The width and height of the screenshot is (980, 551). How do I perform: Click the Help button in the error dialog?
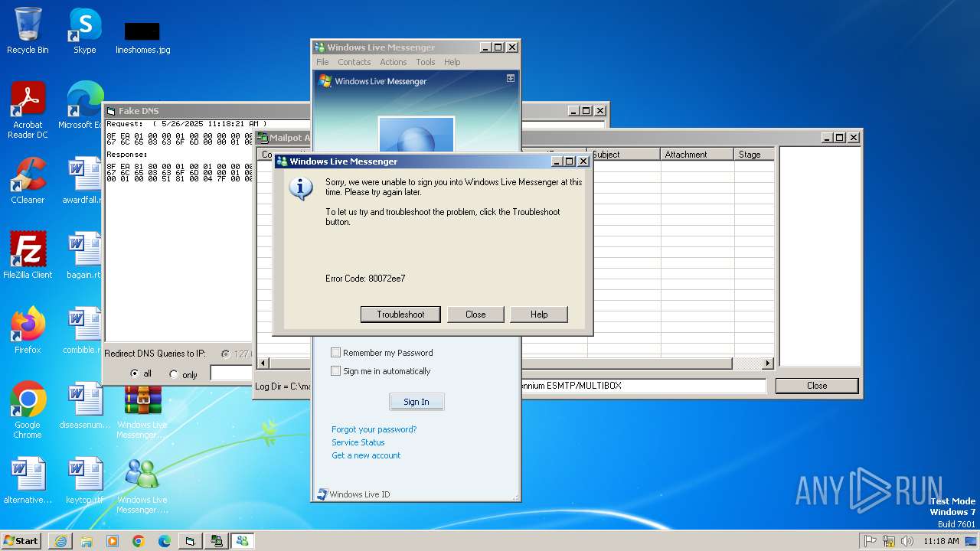pos(539,315)
